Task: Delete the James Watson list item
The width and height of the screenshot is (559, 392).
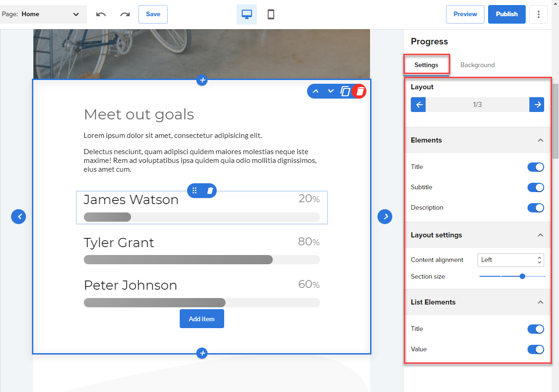Action: [x=210, y=190]
